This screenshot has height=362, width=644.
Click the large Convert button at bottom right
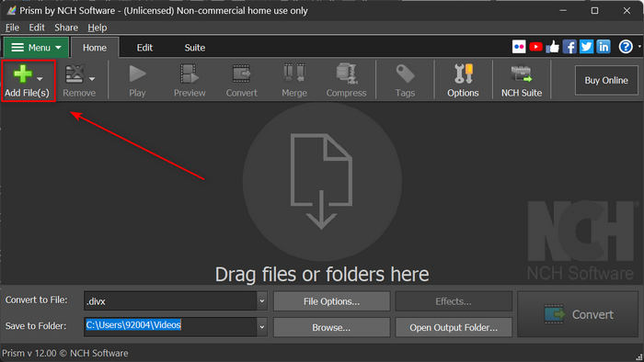click(578, 314)
